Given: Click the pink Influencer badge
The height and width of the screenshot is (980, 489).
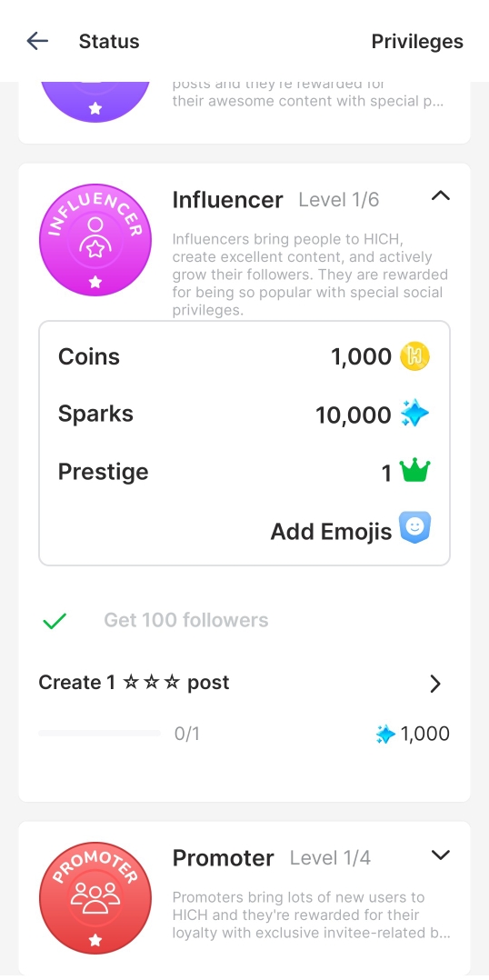Looking at the screenshot, I should 95,239.
